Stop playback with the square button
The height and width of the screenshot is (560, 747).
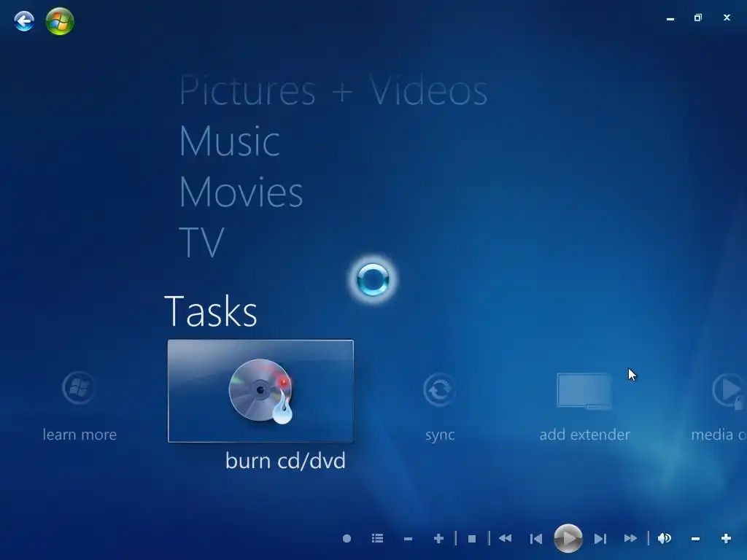(x=472, y=539)
